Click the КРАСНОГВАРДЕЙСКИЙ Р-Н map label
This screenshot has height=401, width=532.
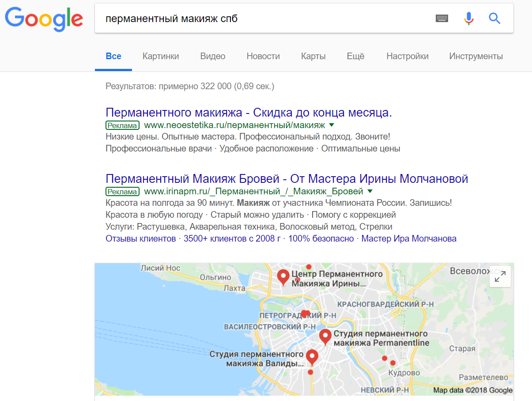click(385, 304)
